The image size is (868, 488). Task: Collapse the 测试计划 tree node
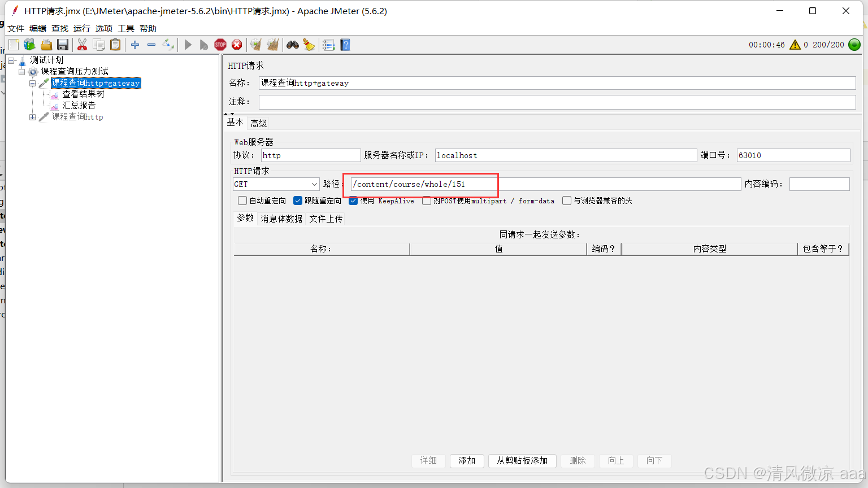[11, 60]
